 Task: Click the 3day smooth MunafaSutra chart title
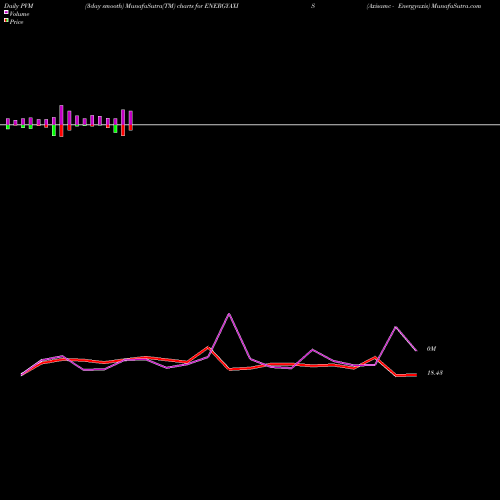click(162, 6)
